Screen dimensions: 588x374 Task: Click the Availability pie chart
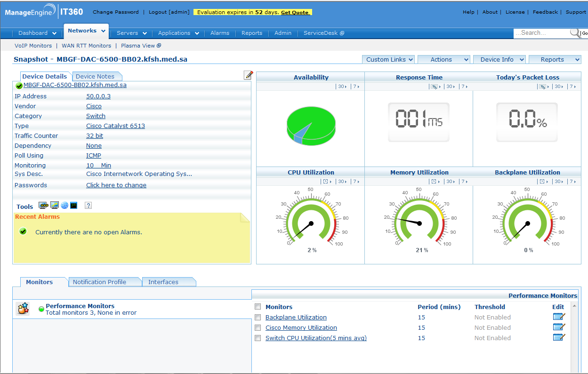tap(311, 125)
